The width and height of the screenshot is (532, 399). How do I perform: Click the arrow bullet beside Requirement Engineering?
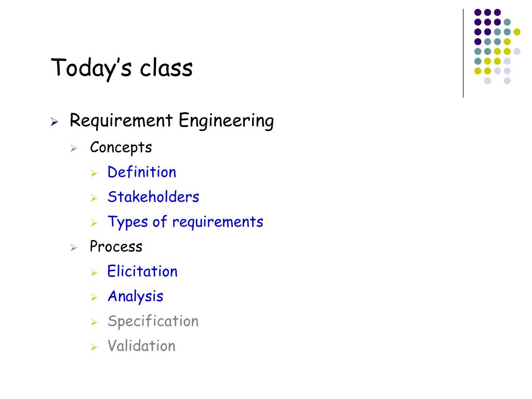point(54,122)
